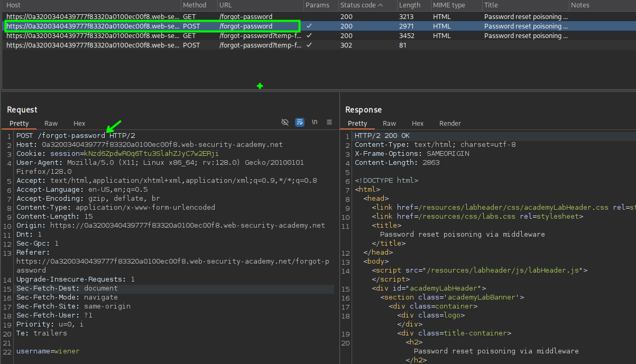Image resolution: width=636 pixels, height=364 pixels.
Task: Click the Title column header
Action: pyautogui.click(x=491, y=5)
